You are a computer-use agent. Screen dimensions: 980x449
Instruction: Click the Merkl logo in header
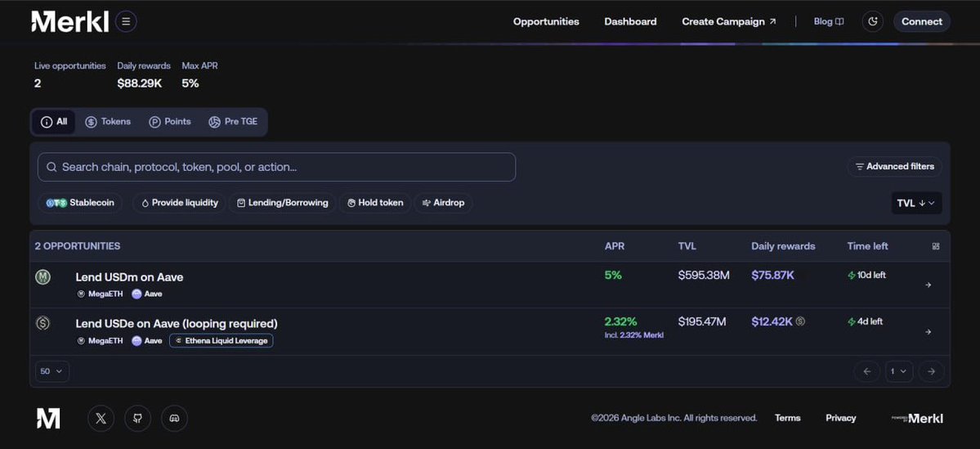tap(70, 22)
